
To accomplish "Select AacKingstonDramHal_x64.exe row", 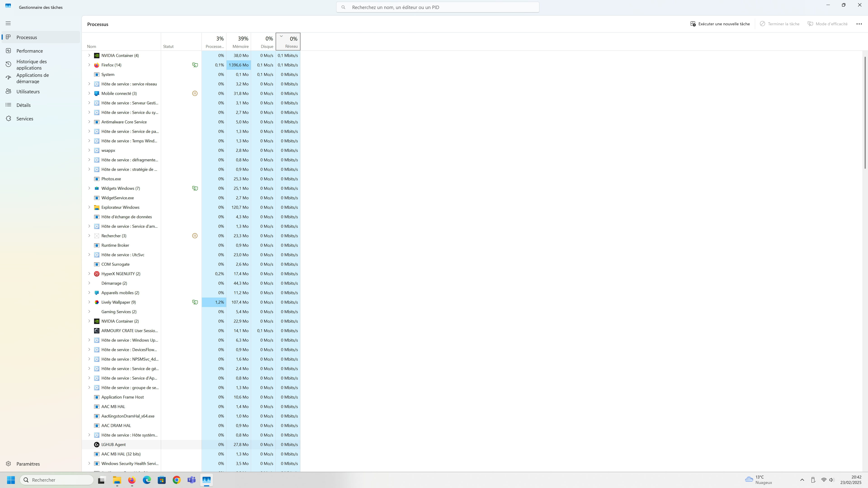I will [191, 416].
